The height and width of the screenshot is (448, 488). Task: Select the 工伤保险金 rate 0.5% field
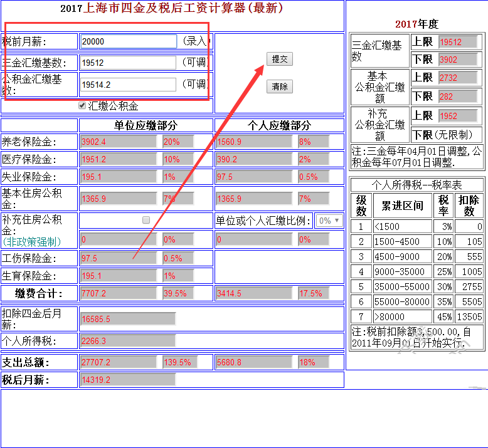point(178,258)
